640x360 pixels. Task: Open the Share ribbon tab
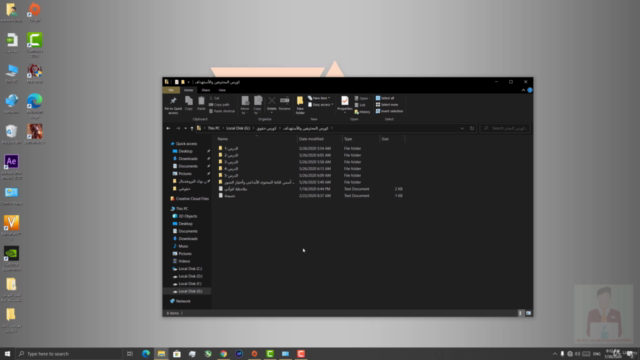point(206,90)
